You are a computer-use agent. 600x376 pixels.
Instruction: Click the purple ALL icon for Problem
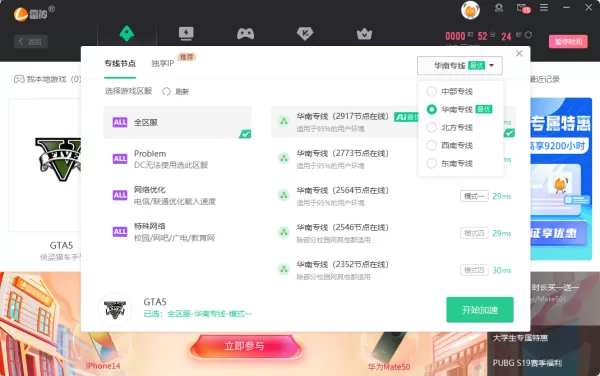[x=120, y=159]
